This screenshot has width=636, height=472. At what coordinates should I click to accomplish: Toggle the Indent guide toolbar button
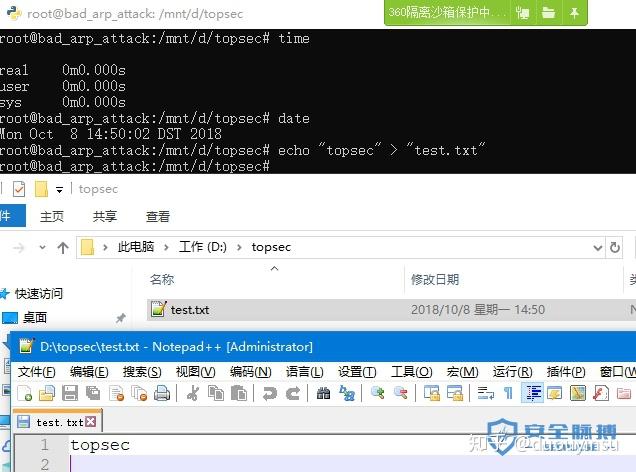(x=533, y=393)
